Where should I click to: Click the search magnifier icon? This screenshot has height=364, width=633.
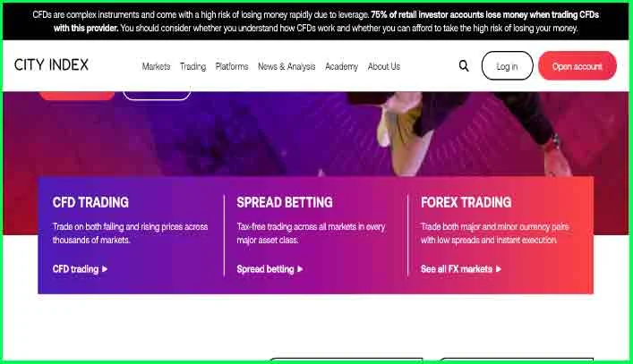(x=464, y=65)
